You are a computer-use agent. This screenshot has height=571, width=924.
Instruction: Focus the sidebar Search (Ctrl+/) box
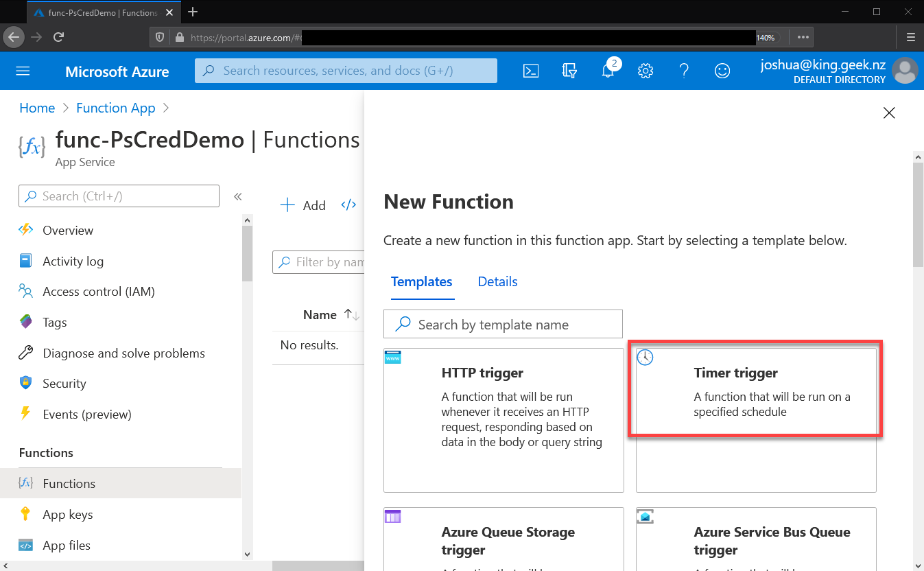(119, 196)
